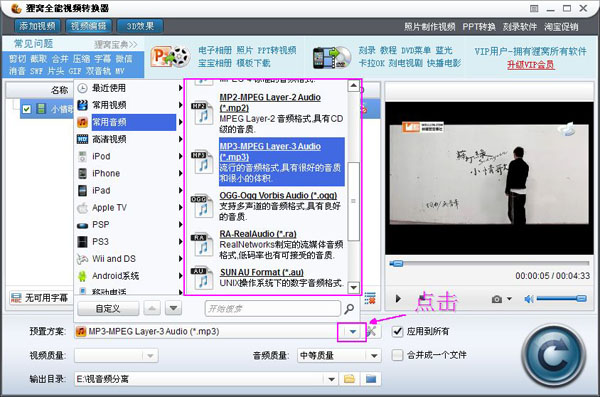This screenshot has height=397, width=600.
Task: Click the 添加视频 button
Action: pyautogui.click(x=37, y=26)
